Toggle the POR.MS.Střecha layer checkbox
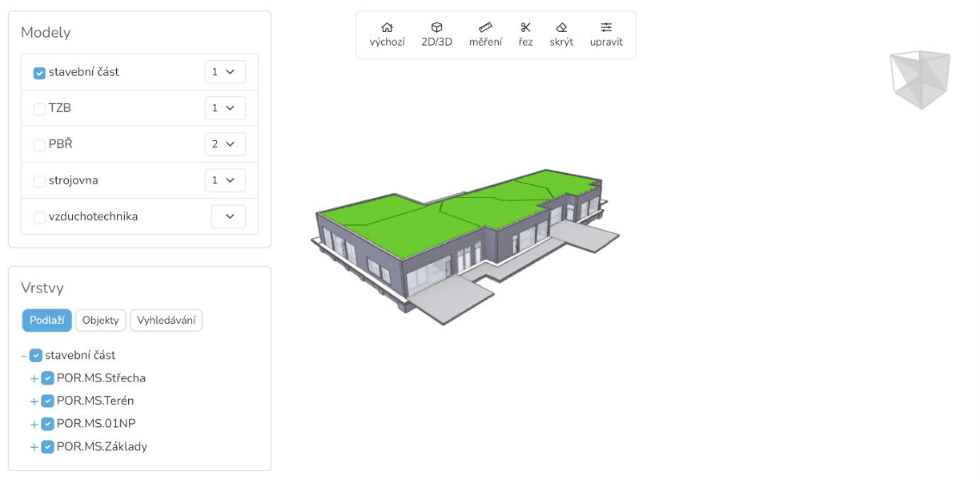This screenshot has height=484, width=980. click(47, 378)
